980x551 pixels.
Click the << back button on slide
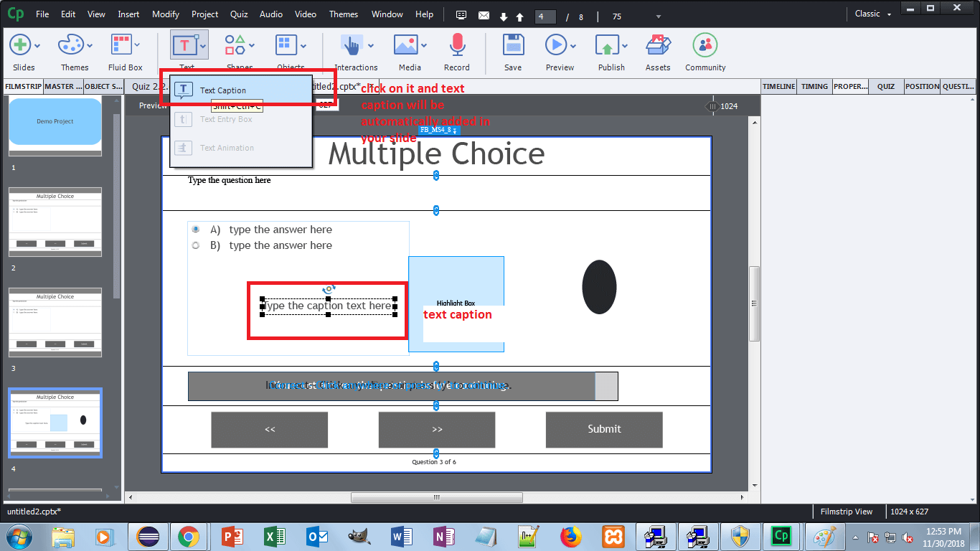[270, 429]
